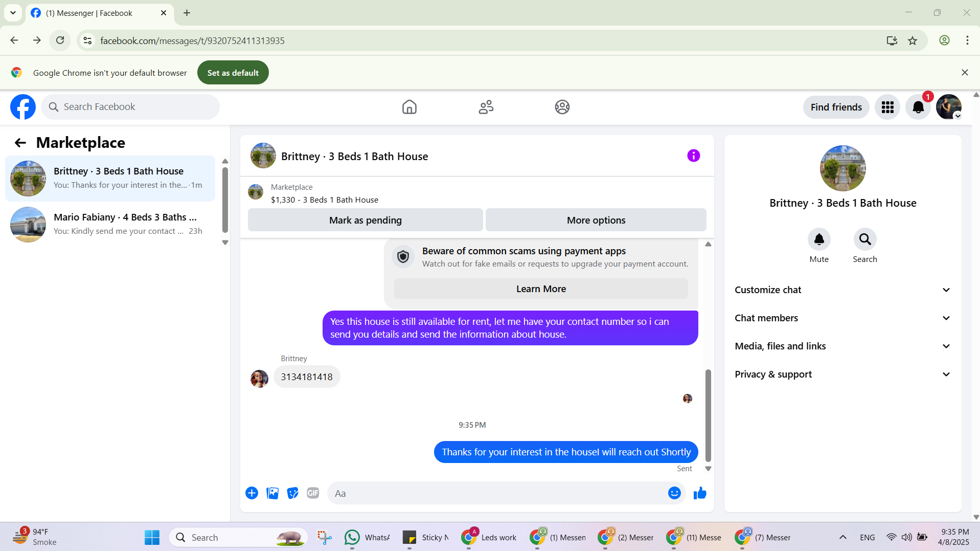Click the Windows taskbar Search box
The height and width of the screenshot is (551, 980).
pyautogui.click(x=238, y=537)
